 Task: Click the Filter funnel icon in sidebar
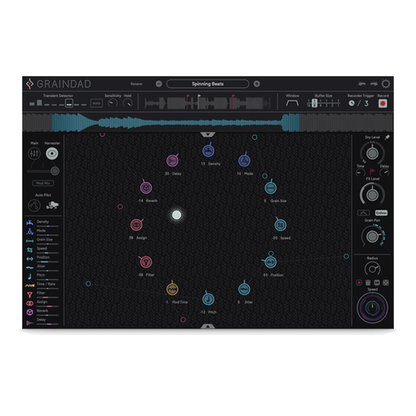(x=30, y=294)
